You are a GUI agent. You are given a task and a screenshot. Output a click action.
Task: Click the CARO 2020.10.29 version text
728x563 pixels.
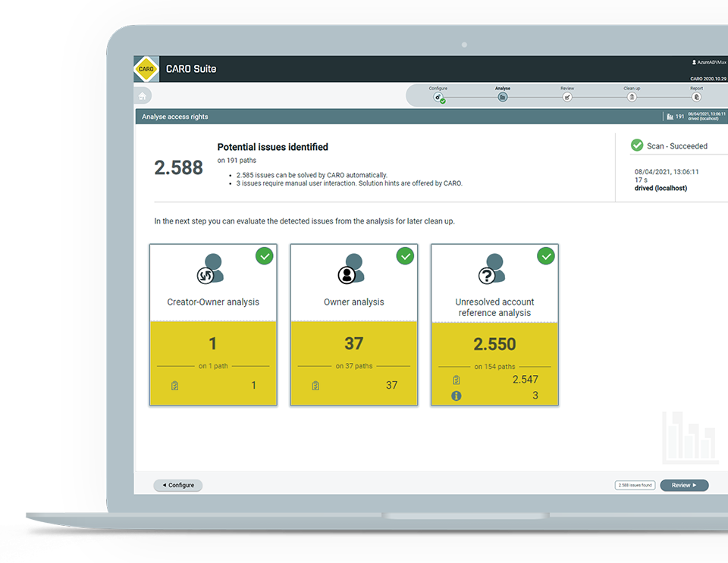(x=708, y=78)
